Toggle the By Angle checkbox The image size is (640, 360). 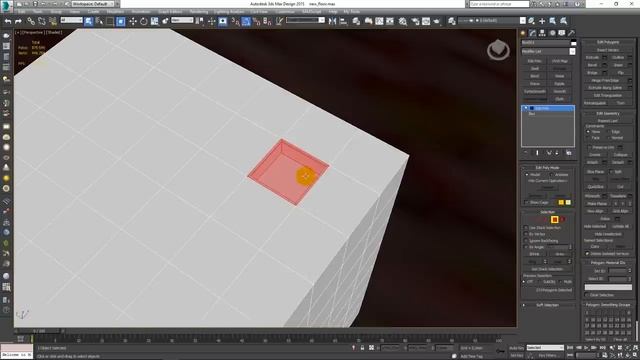pos(526,247)
